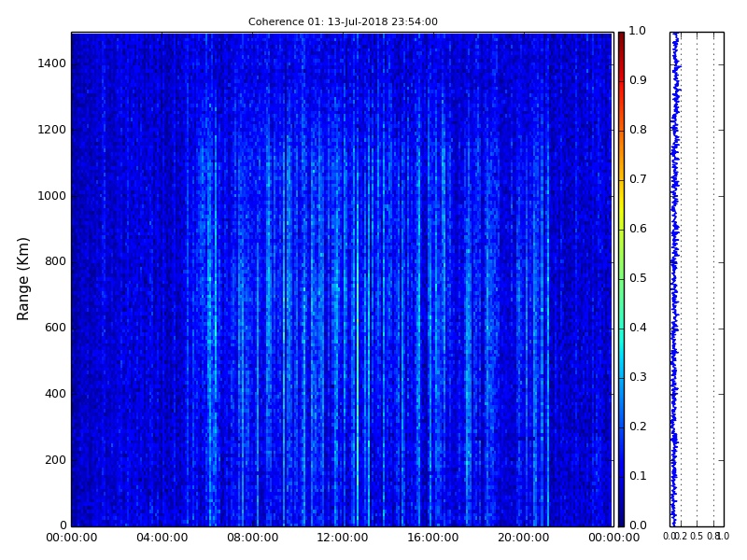Image resolution: width=747 pixels, height=560 pixels.
Task: Click the plot title 'Coherence 01: 13-Jul-2018 23:54:00'
Action: click(343, 21)
